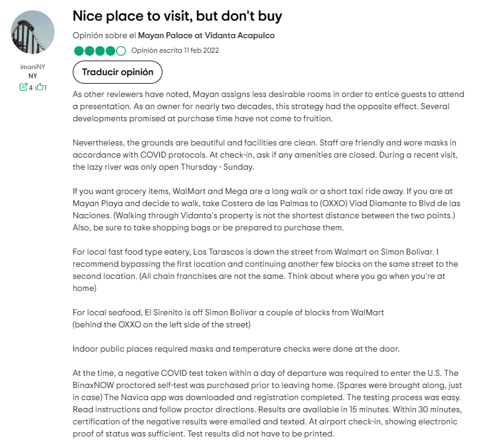This screenshot has height=448, width=477.
Task: Click the sentence about indoor masks required
Action: click(236, 349)
